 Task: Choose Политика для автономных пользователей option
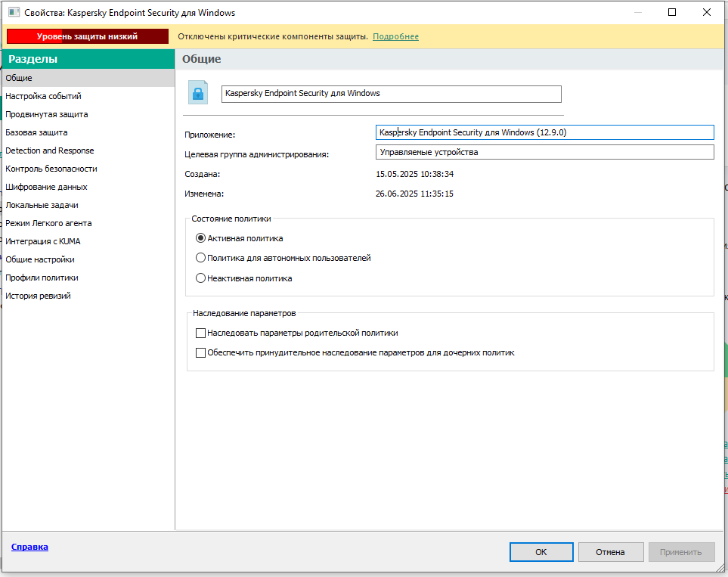pyautogui.click(x=200, y=258)
